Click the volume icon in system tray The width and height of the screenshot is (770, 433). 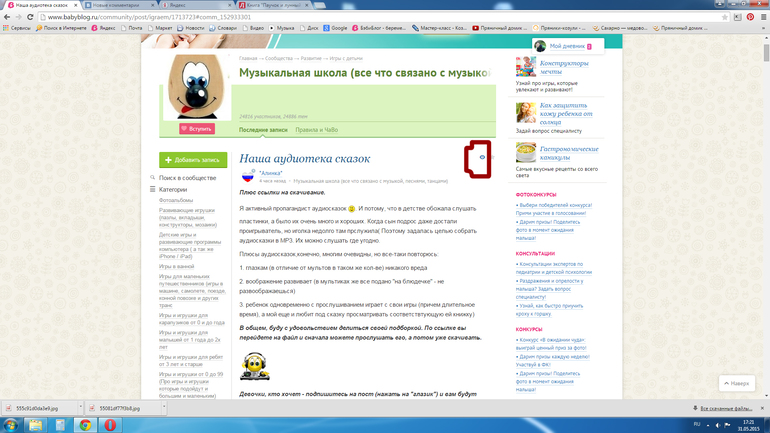click(717, 425)
